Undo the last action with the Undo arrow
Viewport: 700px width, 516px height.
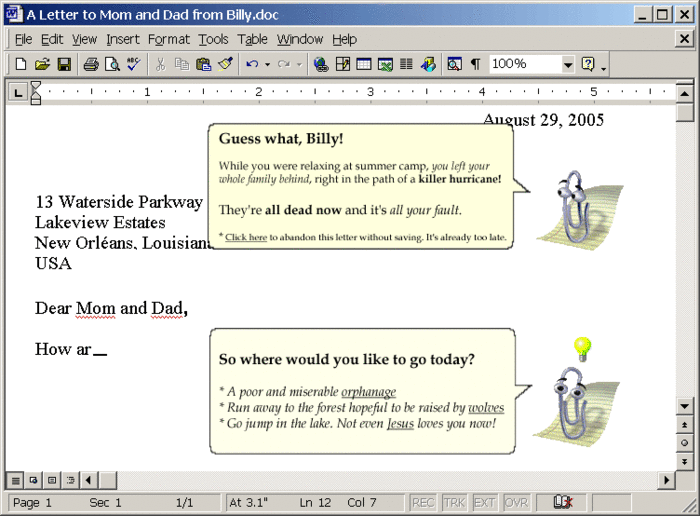(252, 64)
